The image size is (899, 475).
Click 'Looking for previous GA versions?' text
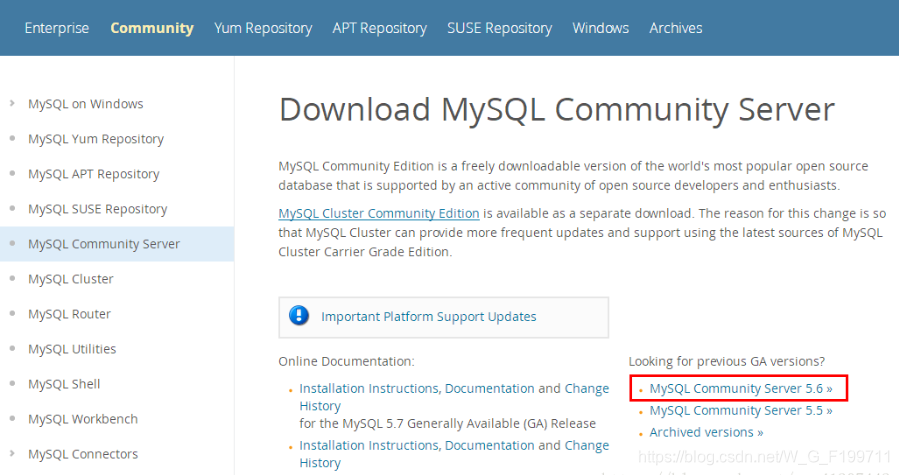click(726, 361)
